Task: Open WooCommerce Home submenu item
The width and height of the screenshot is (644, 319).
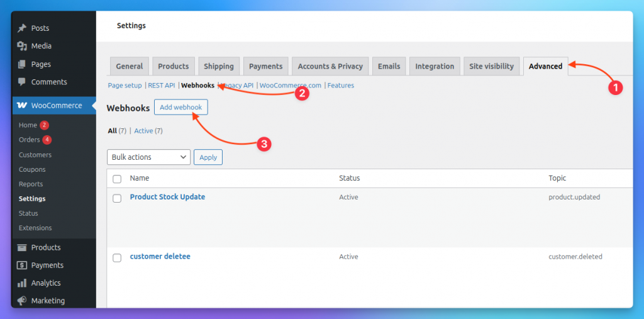Action: [x=28, y=125]
